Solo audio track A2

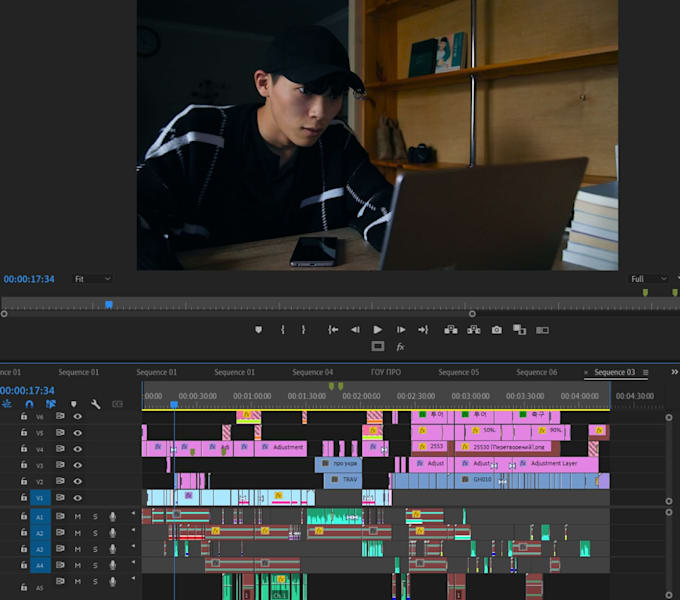click(x=95, y=533)
